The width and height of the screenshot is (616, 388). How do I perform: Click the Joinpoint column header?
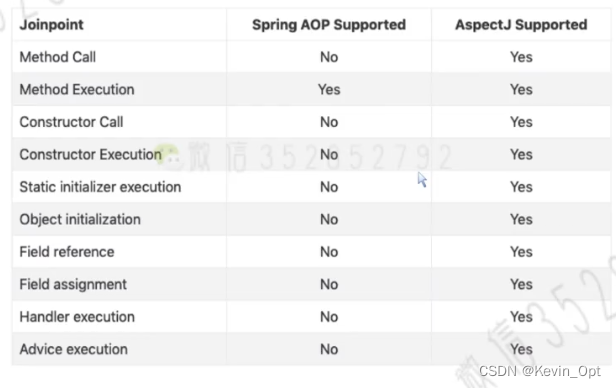(51, 25)
